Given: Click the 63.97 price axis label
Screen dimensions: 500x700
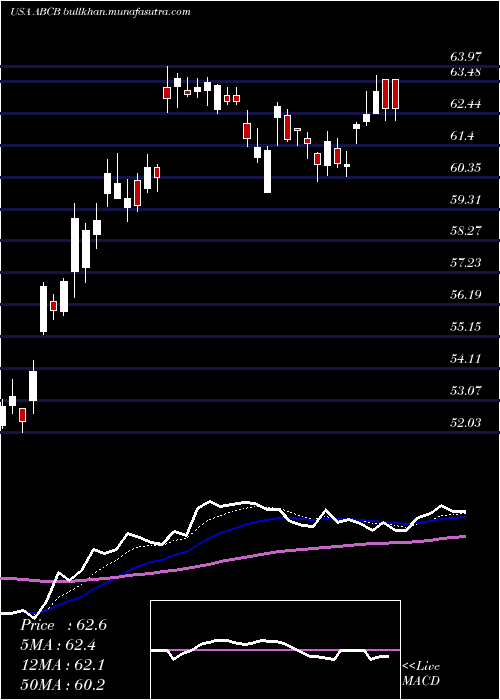Looking at the screenshot, I should tap(466, 57).
